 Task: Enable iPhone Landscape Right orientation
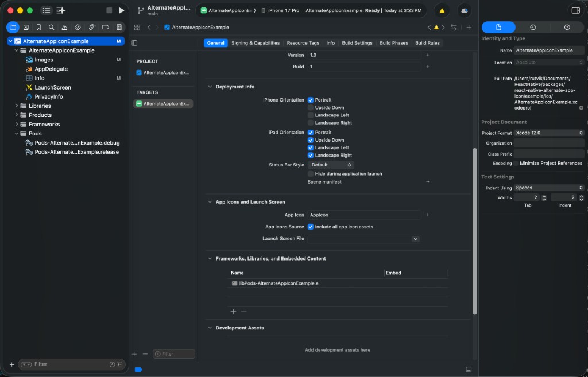click(x=311, y=123)
